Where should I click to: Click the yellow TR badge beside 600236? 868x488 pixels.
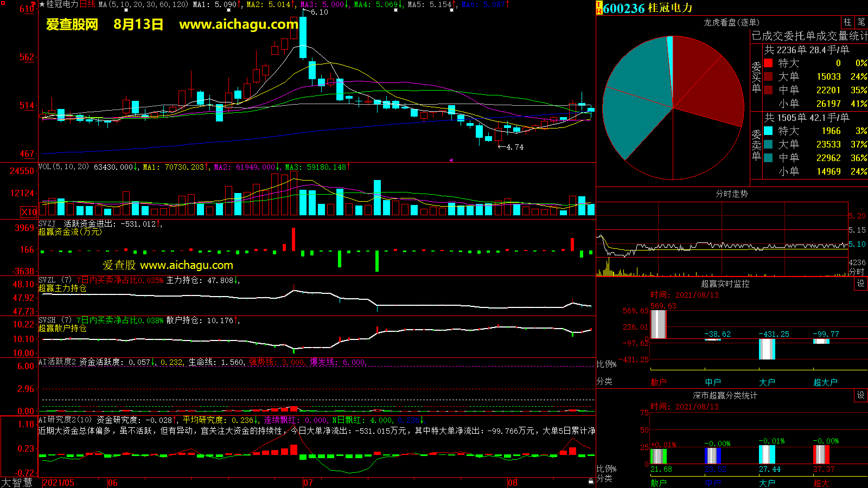tap(599, 8)
